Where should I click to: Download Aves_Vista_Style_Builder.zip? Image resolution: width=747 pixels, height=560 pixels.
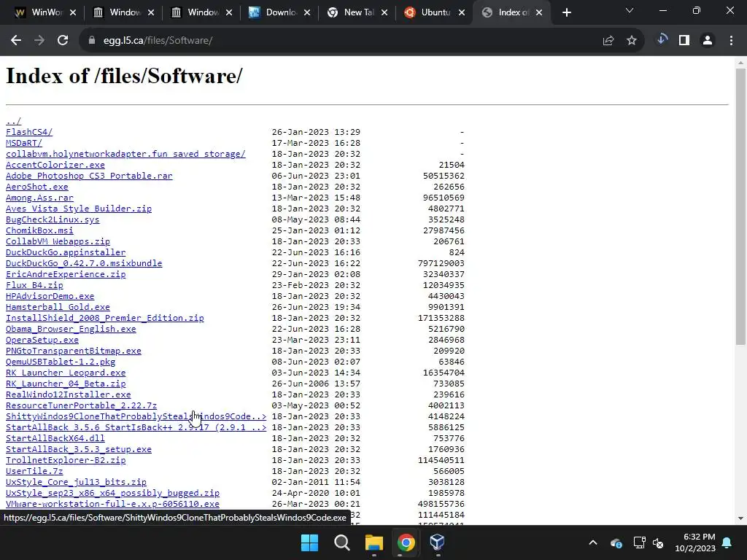click(x=79, y=209)
